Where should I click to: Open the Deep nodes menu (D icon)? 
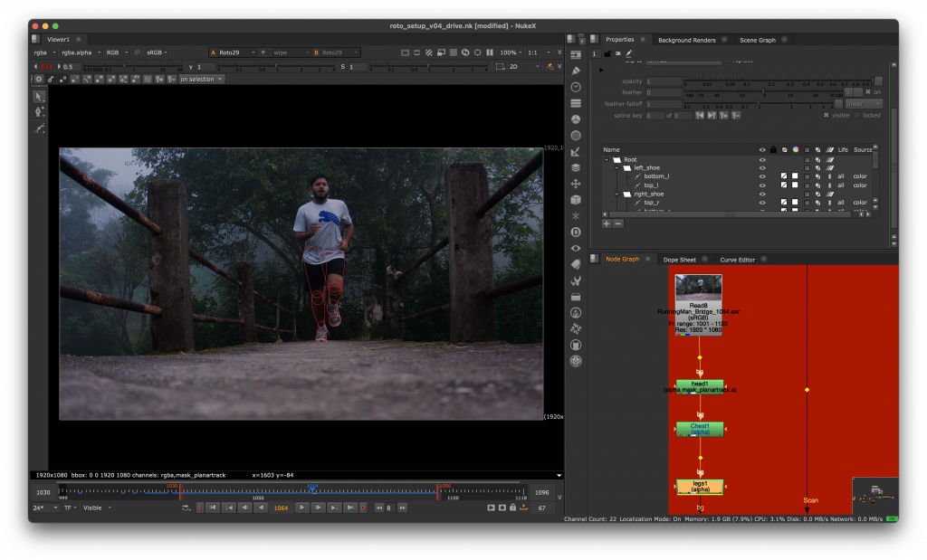576,233
